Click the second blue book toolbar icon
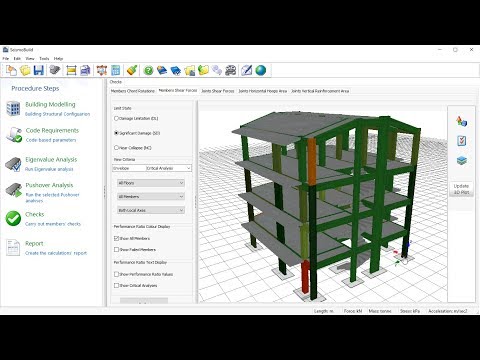 coord(176,70)
